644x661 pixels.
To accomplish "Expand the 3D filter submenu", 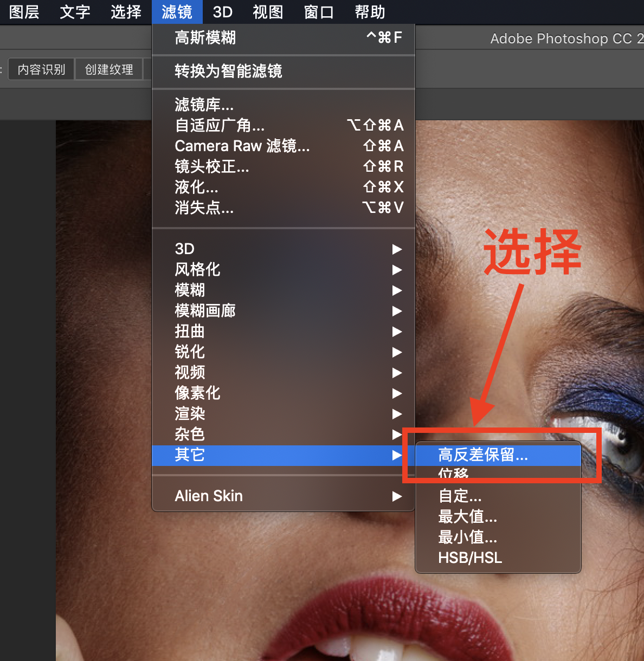I will coord(284,249).
